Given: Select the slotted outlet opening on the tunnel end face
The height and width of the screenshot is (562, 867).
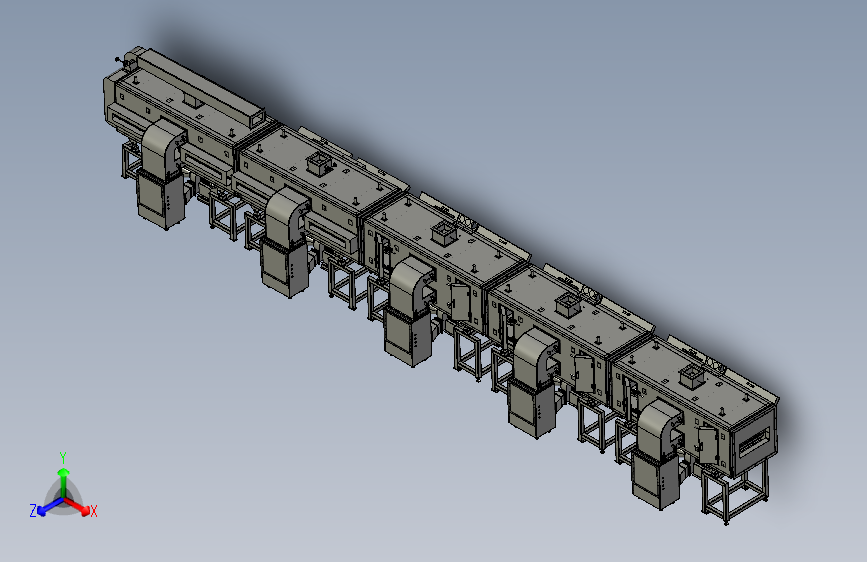Looking at the screenshot, I should point(756,443).
